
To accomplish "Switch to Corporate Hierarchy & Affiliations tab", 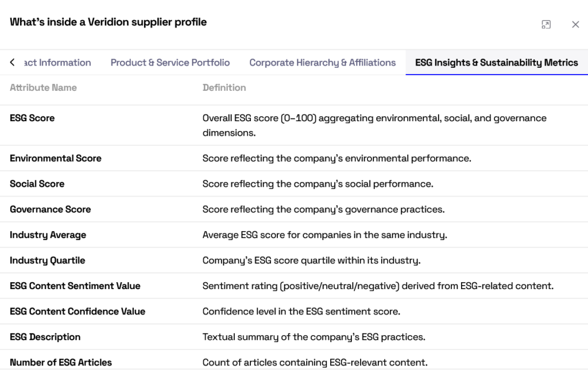I will click(322, 63).
